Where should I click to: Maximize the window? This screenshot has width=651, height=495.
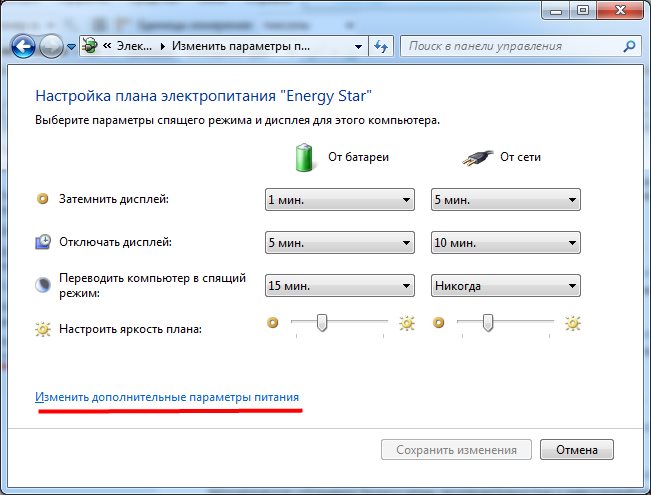coord(583,10)
